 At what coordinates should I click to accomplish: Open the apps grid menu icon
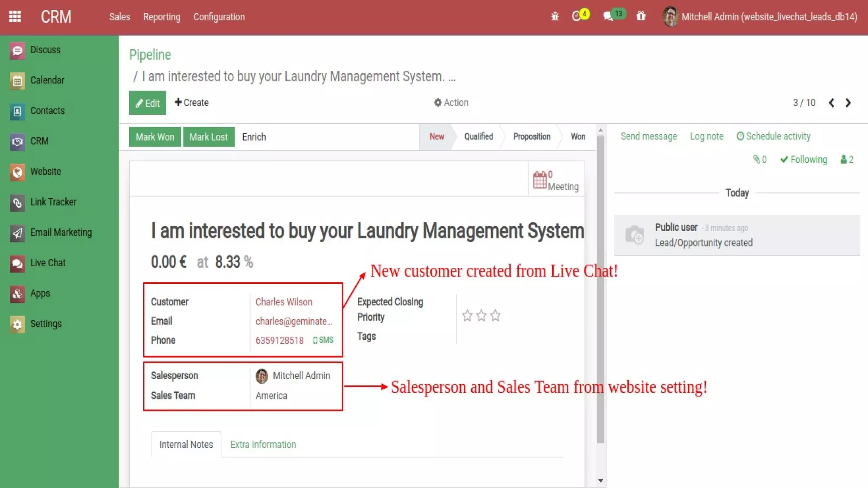(15, 17)
